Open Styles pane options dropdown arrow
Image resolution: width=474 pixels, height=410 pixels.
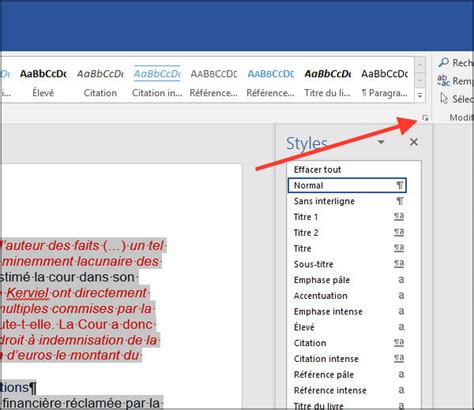point(381,142)
